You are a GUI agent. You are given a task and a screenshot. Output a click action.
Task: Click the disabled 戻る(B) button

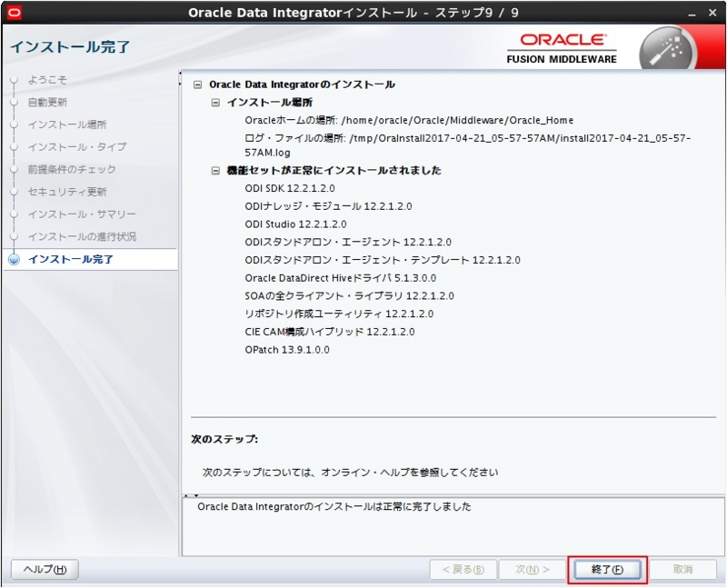(463, 570)
